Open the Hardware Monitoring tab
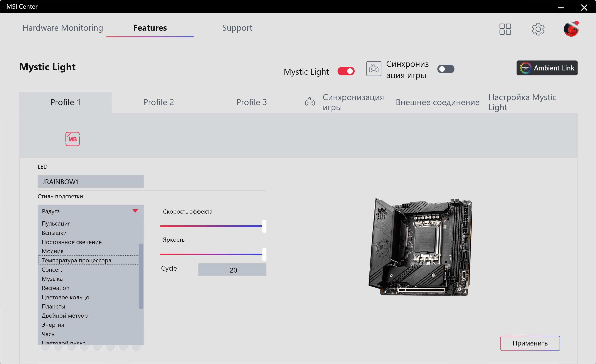The height and width of the screenshot is (364, 596). tap(63, 28)
